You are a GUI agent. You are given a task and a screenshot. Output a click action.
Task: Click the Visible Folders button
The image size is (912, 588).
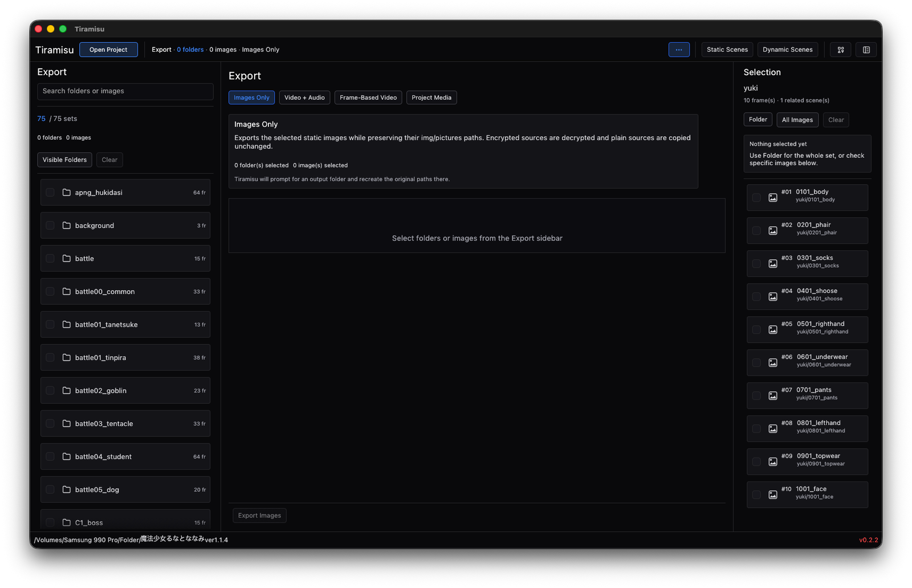coord(64,160)
